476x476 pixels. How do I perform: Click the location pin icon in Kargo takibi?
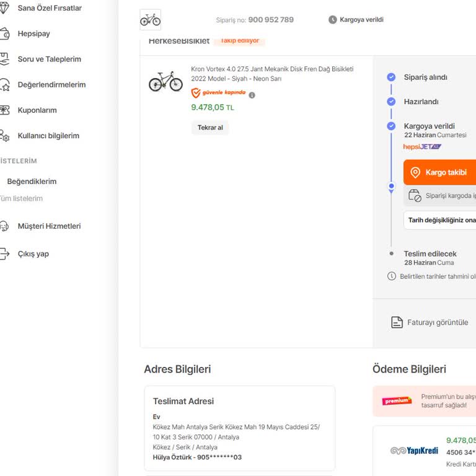(415, 172)
